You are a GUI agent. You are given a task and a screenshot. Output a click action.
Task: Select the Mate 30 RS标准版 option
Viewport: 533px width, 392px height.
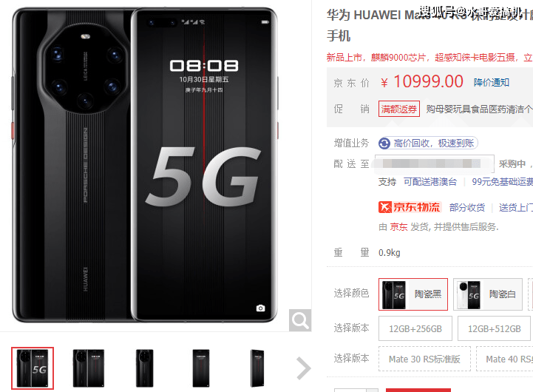(424, 359)
